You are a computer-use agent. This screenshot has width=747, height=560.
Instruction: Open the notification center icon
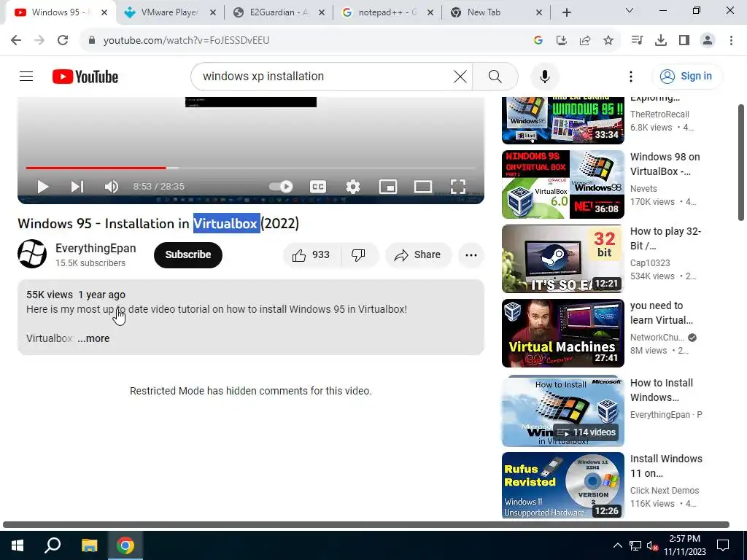(723, 545)
